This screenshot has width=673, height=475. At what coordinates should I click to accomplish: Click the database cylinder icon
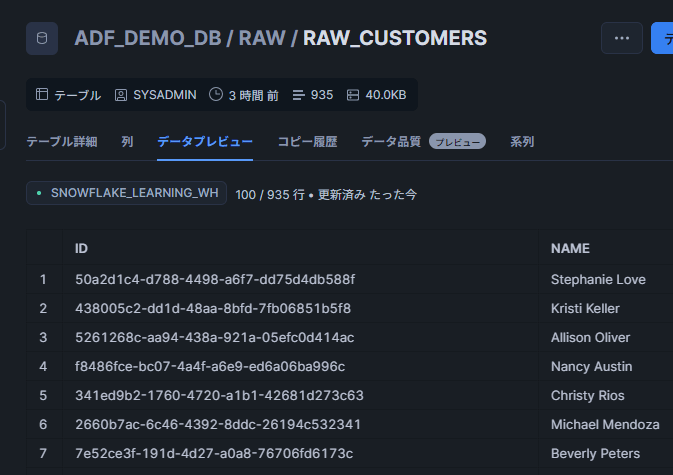[x=42, y=38]
